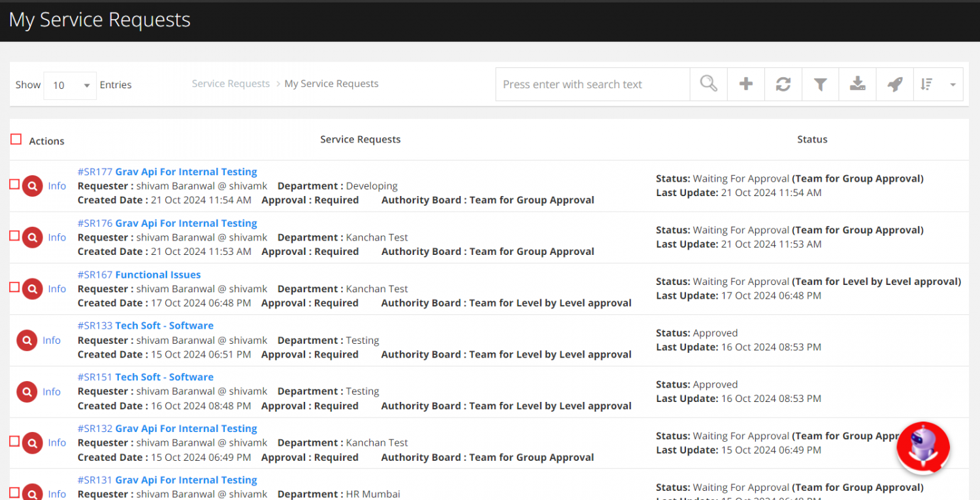Go to Service Requests breadcrumb

click(x=231, y=84)
